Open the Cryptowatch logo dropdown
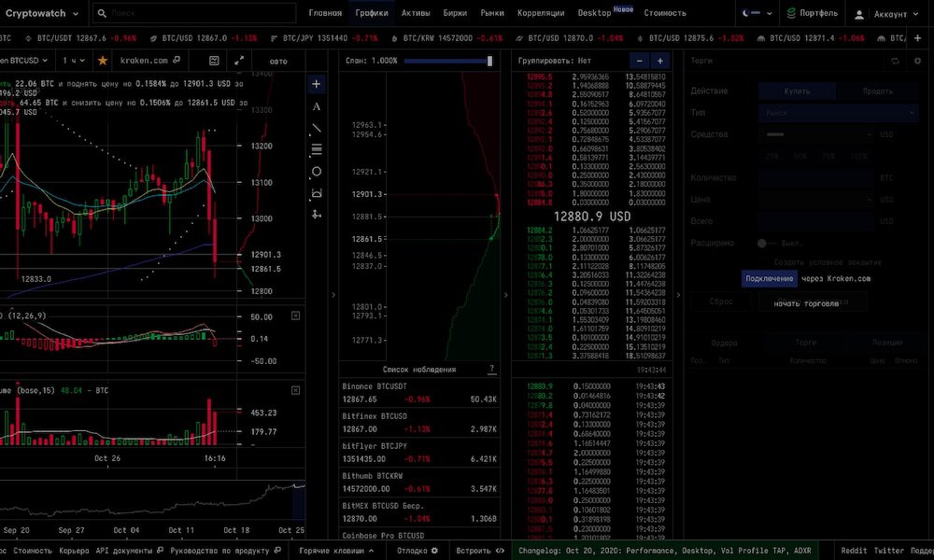Viewport: 934px width, 560px height. [x=42, y=12]
